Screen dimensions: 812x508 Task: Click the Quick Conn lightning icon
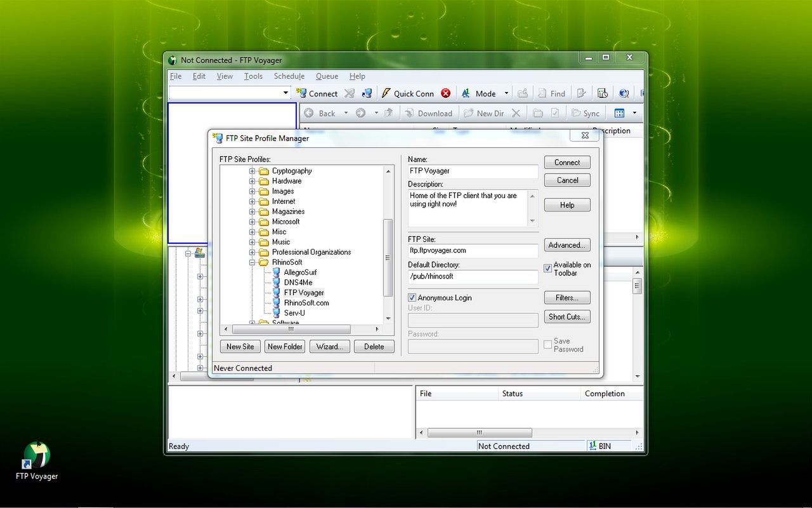tap(386, 93)
